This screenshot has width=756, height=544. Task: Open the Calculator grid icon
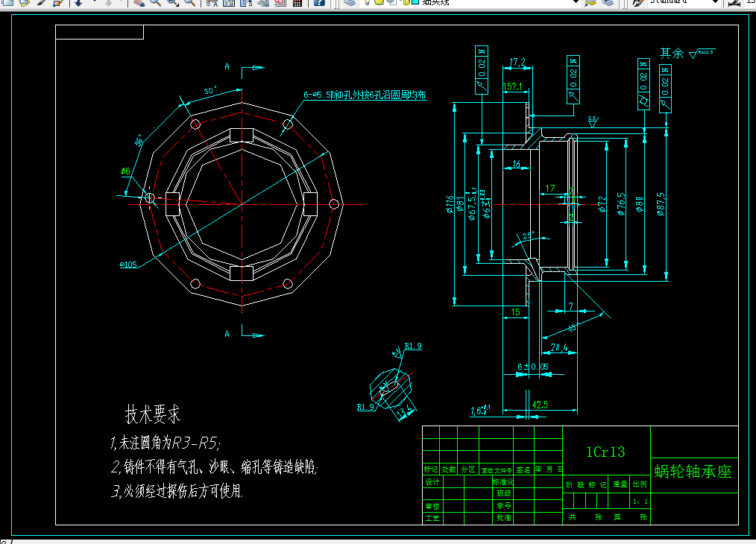[x=298, y=4]
